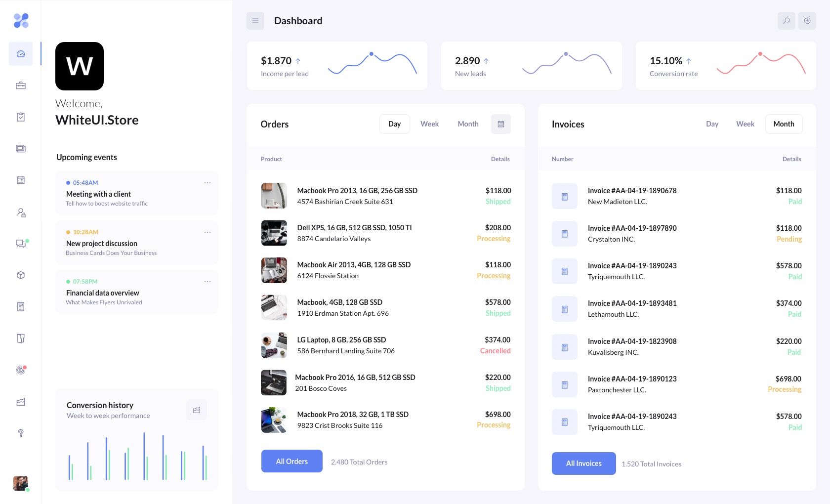The width and height of the screenshot is (830, 504).
Task: Toggle the hamburger menu beside Dashboard
Action: coord(255,21)
